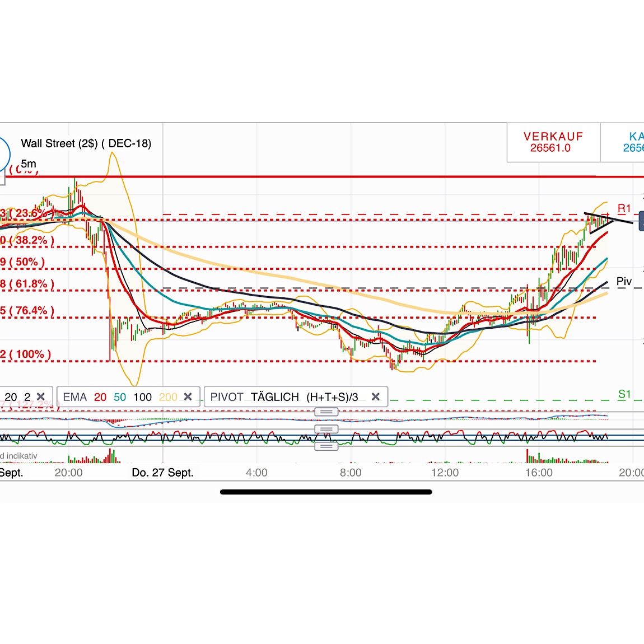Select the EMA indicator chip
Viewport: 644px width, 644px height.
(74, 396)
